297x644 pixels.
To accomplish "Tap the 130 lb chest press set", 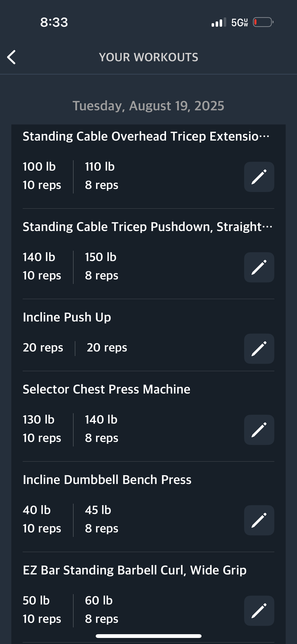I will point(42,429).
